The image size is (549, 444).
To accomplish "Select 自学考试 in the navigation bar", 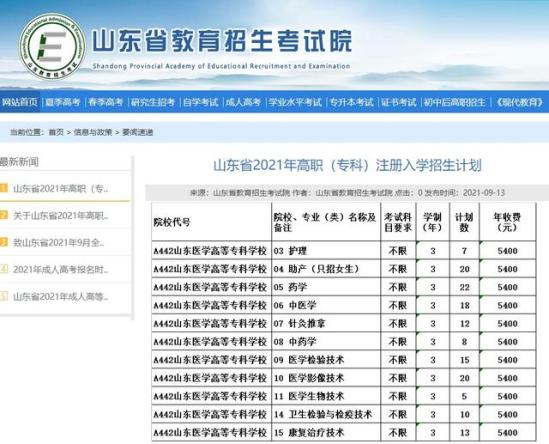I will (x=200, y=102).
